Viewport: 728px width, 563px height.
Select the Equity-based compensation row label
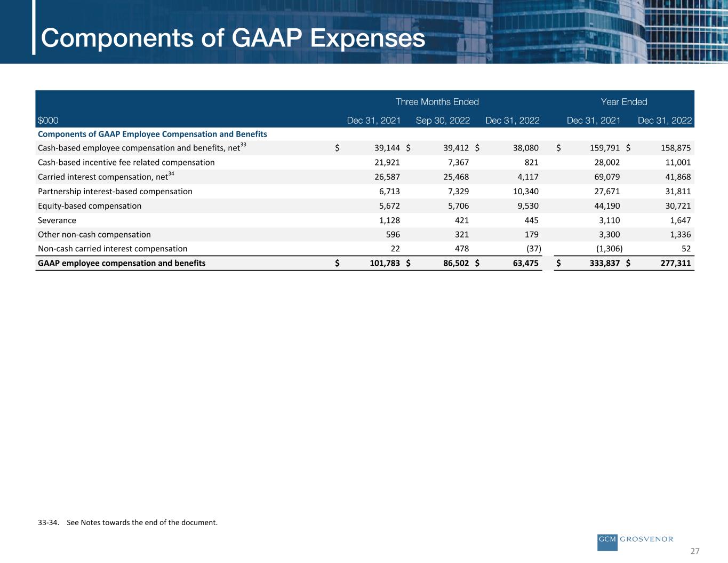90,206
